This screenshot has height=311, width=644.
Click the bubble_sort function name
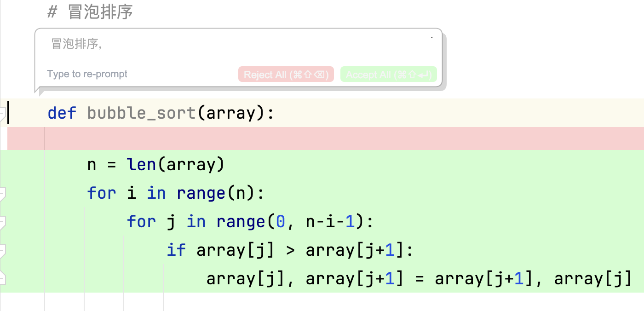pos(141,113)
